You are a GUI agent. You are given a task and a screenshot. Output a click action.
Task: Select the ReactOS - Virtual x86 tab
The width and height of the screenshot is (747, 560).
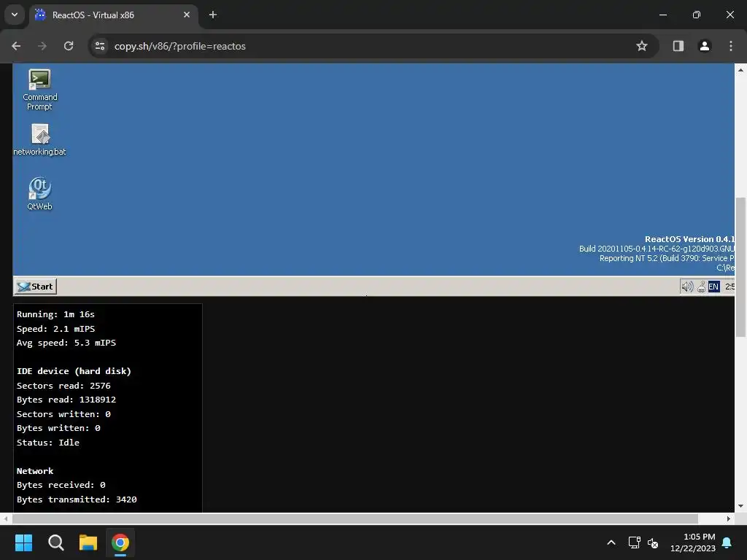[x=113, y=15]
